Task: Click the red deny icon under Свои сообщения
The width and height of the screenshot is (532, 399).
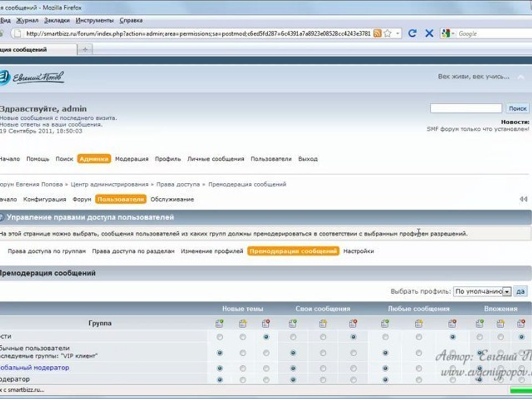Action: coord(353,323)
